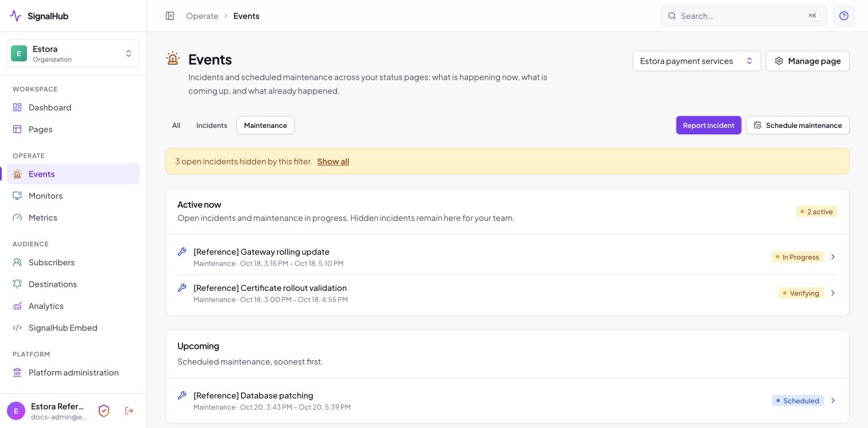Open the Estora Reference user profile
Image resolution: width=868 pixels, height=428 pixels.
(x=48, y=411)
